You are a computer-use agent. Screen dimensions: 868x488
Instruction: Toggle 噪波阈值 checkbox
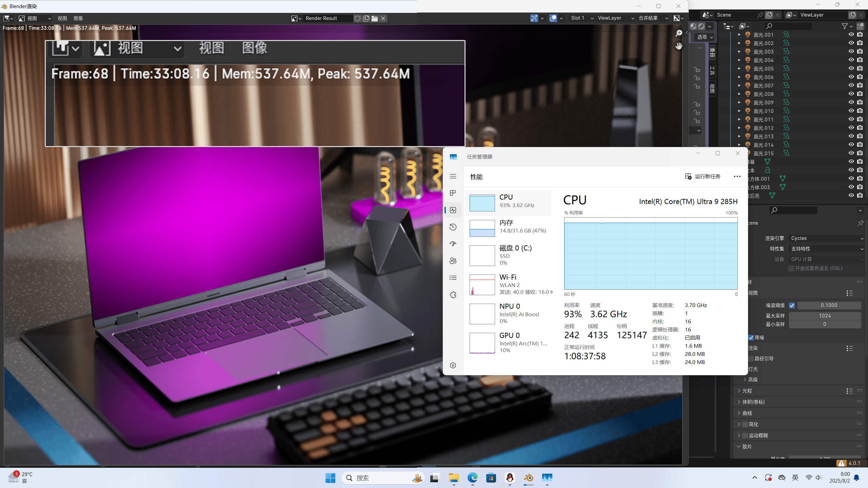coord(792,305)
